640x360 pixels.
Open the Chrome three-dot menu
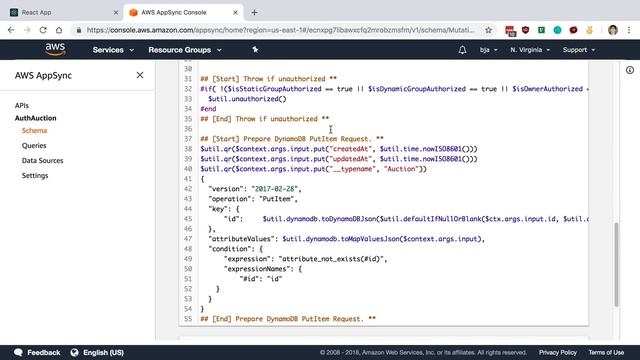tap(629, 30)
